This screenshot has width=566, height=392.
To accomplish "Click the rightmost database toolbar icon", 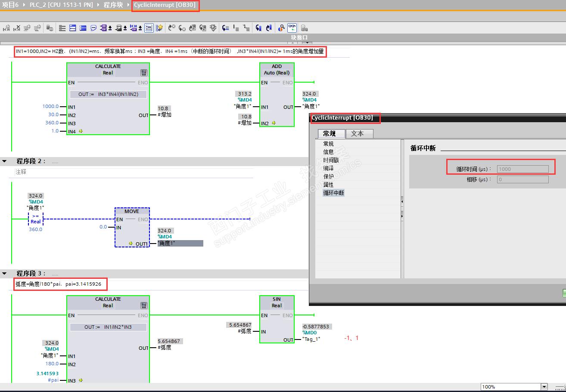I will coord(304,28).
